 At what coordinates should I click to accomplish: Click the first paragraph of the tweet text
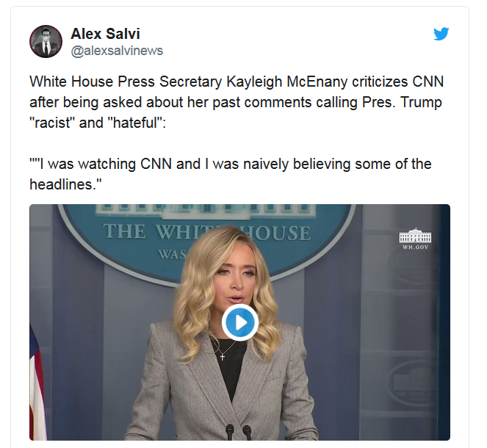click(237, 102)
